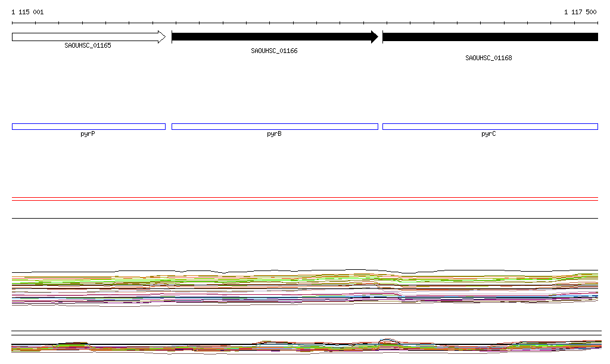Click the pyrC gene name label
The width and height of the screenshot is (610, 364).
point(488,134)
